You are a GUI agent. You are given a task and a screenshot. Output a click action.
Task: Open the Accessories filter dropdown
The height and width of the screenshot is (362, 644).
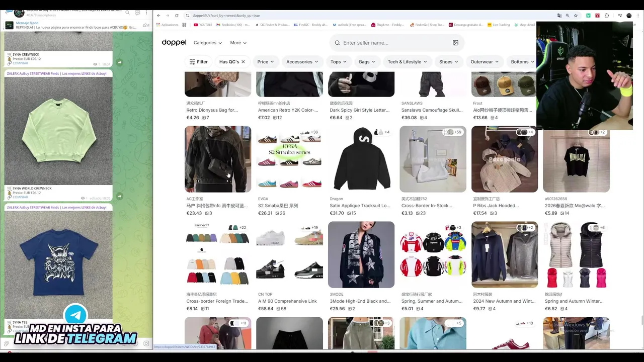click(x=302, y=62)
